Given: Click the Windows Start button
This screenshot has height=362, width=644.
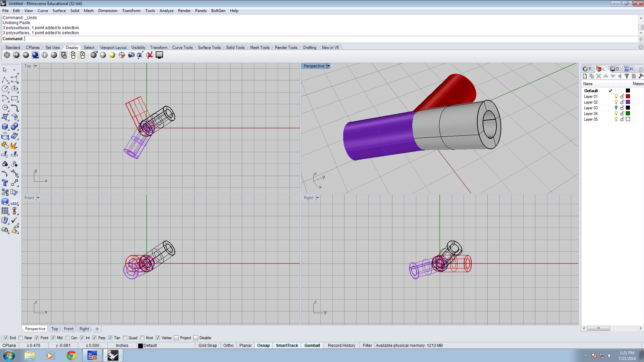Looking at the screenshot, I should pyautogui.click(x=9, y=355).
